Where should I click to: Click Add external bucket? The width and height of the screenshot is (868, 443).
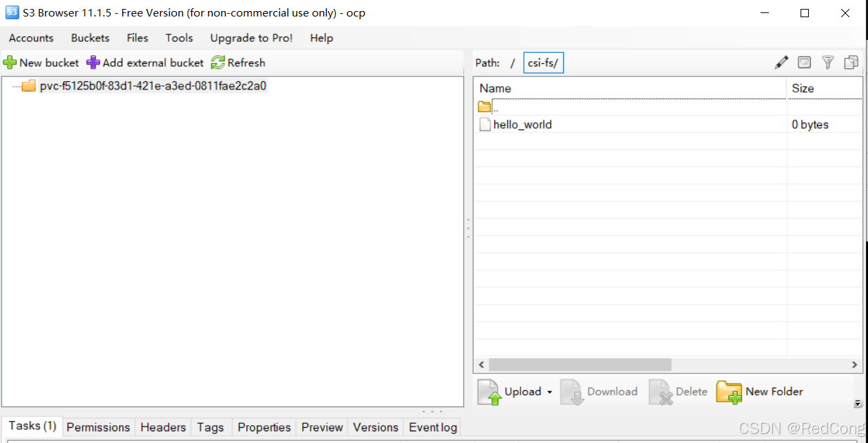coord(145,63)
